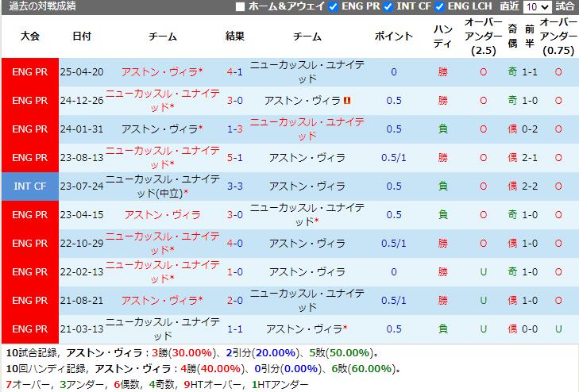Select home team アストン・ヴィラ on 23-04-15
Viewport: 579px width, 392px height.
point(163,214)
